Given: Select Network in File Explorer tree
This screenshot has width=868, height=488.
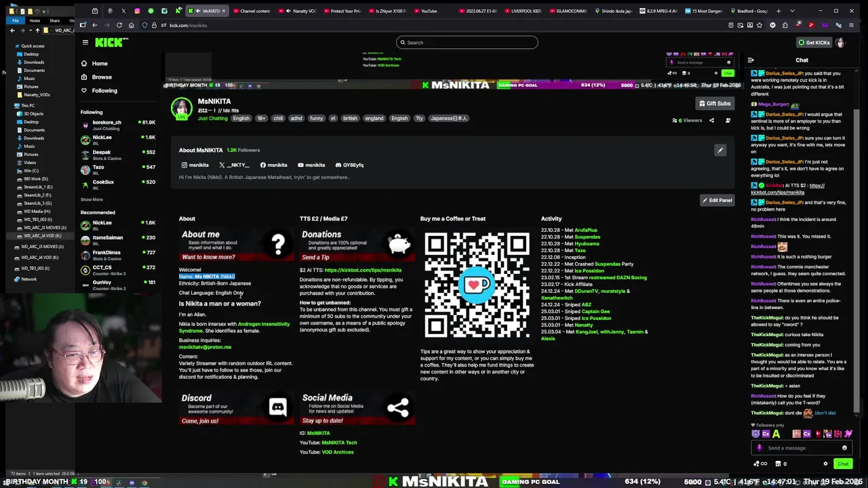Looking at the screenshot, I should tap(28, 279).
